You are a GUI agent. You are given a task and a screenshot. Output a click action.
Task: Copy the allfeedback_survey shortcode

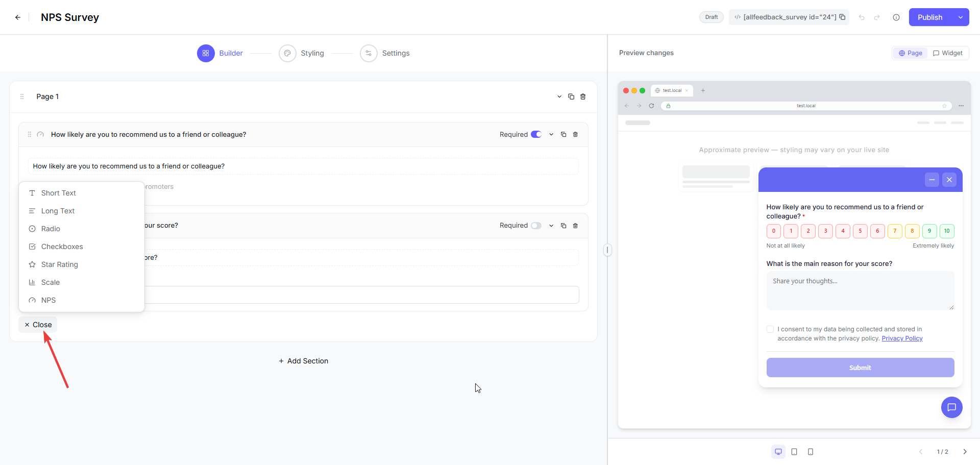pyautogui.click(x=842, y=17)
